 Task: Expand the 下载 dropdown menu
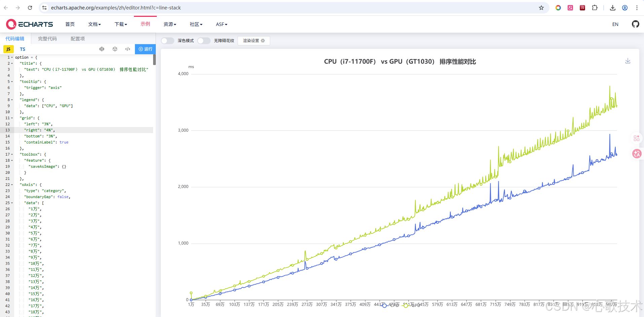(x=121, y=24)
